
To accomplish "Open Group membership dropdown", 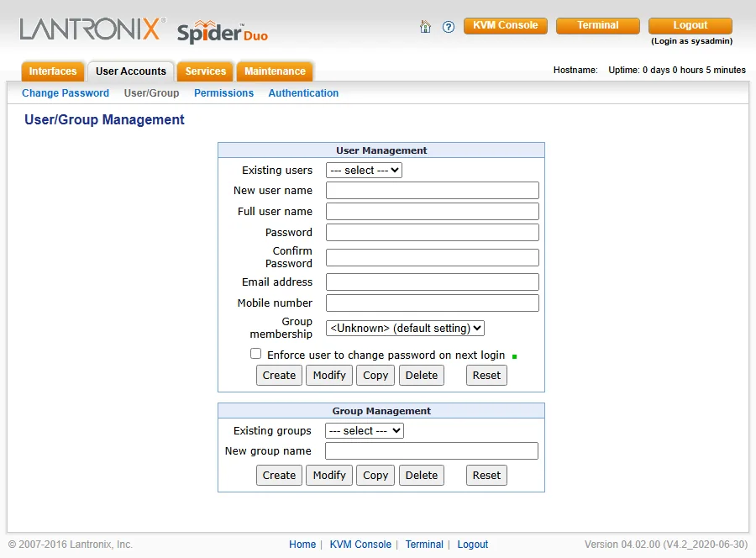I will click(405, 328).
